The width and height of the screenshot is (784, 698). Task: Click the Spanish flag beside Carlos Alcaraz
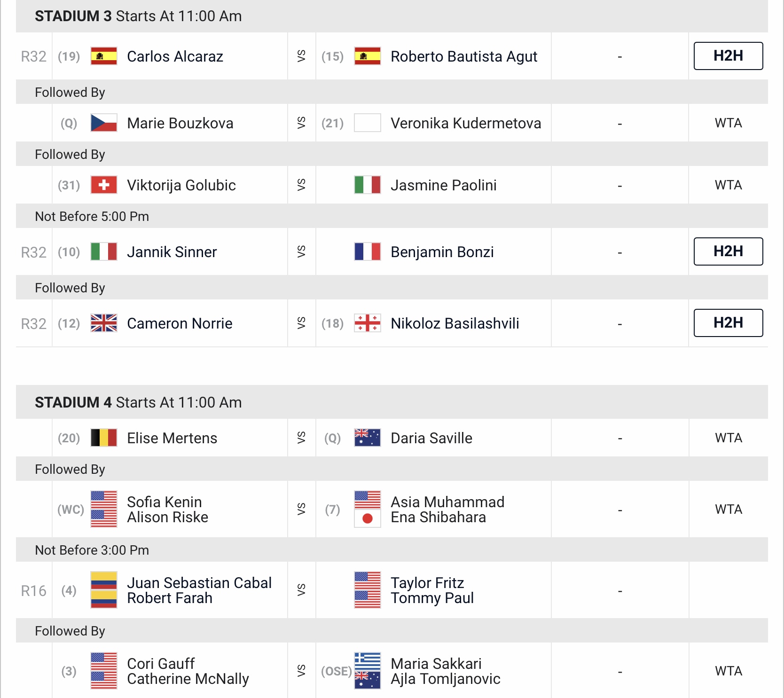[x=103, y=56]
